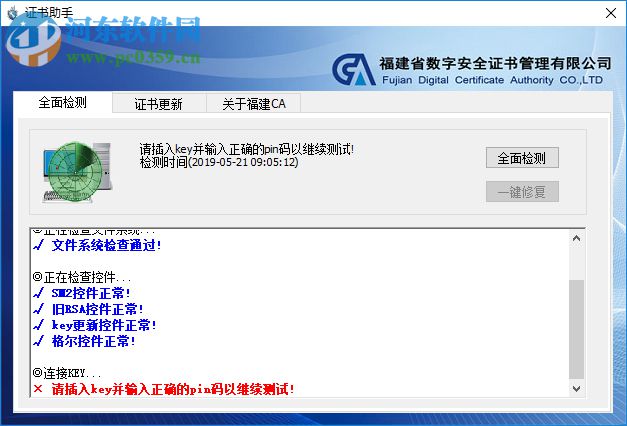Screen dimensions: 627x426
Task: Click the radar scan computer icon
Action: 77,172
